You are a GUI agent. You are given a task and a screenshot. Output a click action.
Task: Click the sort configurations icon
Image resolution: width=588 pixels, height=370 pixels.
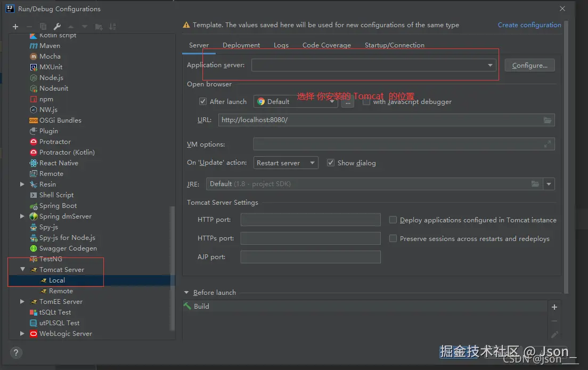click(x=112, y=27)
